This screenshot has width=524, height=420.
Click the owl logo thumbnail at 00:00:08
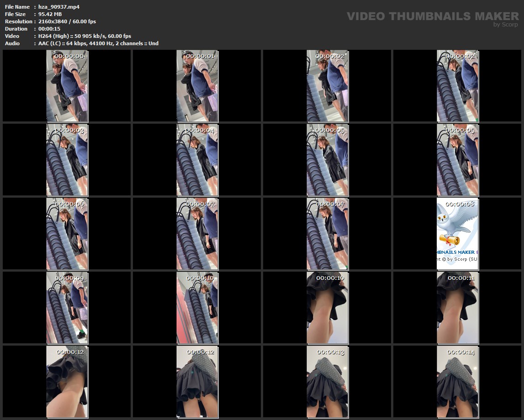(x=457, y=234)
